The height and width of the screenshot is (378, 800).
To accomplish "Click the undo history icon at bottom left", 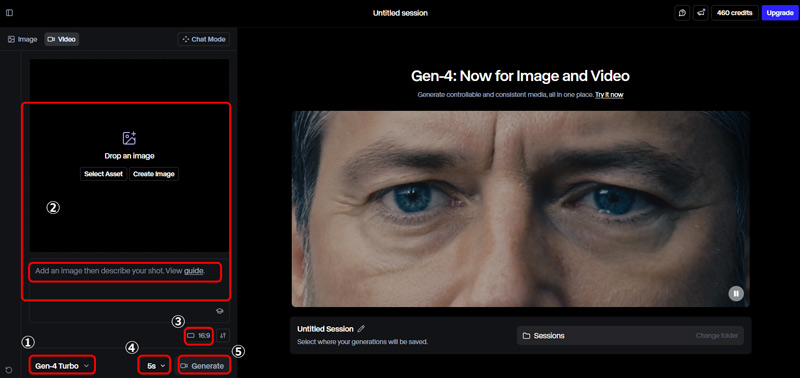I will (x=9, y=370).
